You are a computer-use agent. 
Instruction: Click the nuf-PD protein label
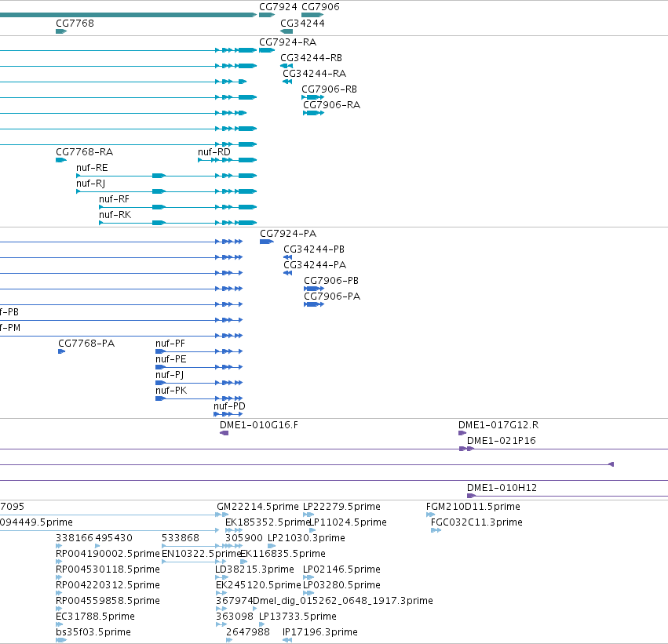click(x=229, y=406)
